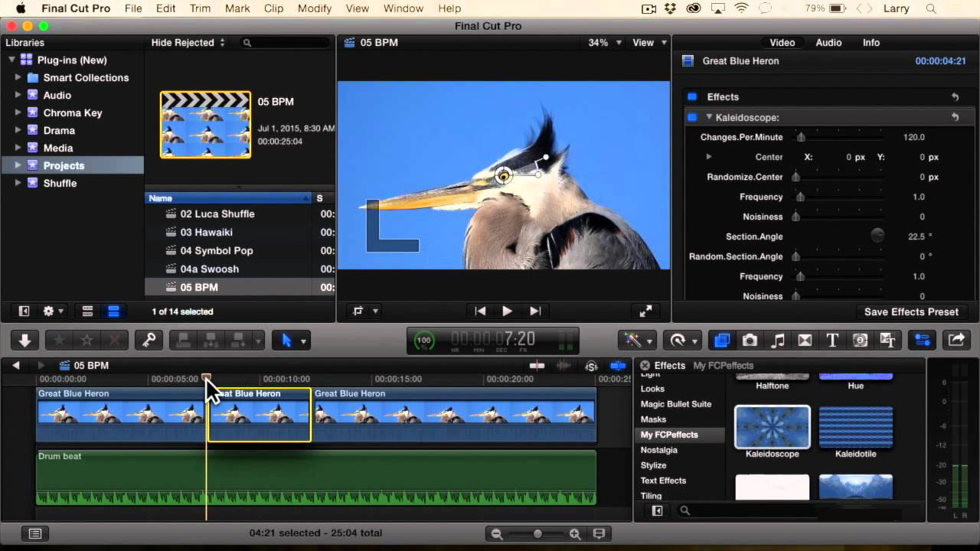Go back in timeline history arrow
This screenshot has height=551, width=980.
coord(16,366)
